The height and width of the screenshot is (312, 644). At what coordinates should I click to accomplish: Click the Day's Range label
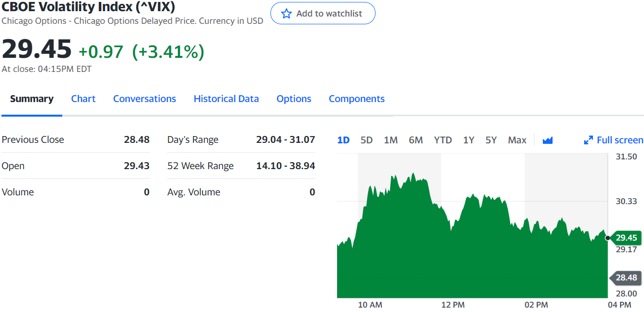coord(193,139)
